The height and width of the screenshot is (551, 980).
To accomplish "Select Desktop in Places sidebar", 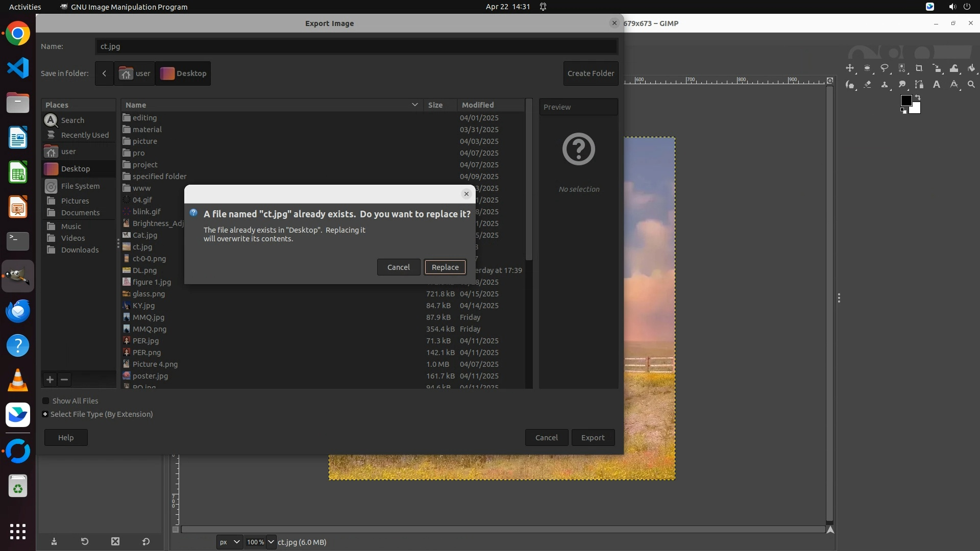I will pyautogui.click(x=76, y=169).
